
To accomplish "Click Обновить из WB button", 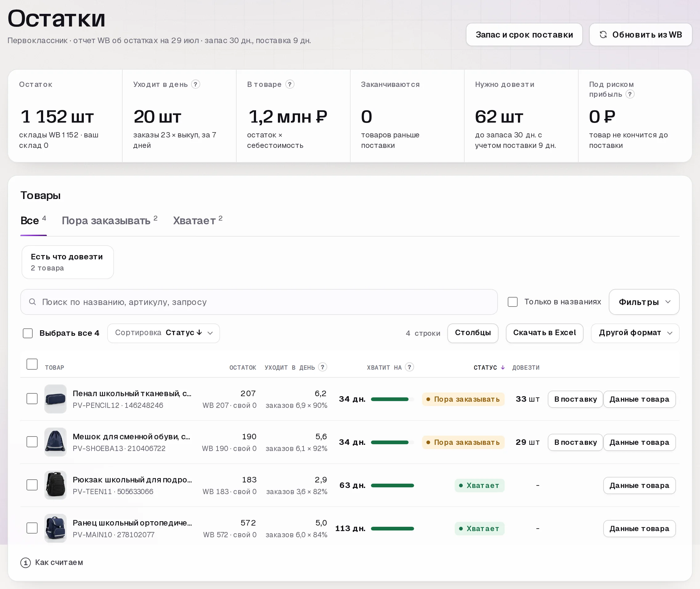I will click(x=640, y=35).
